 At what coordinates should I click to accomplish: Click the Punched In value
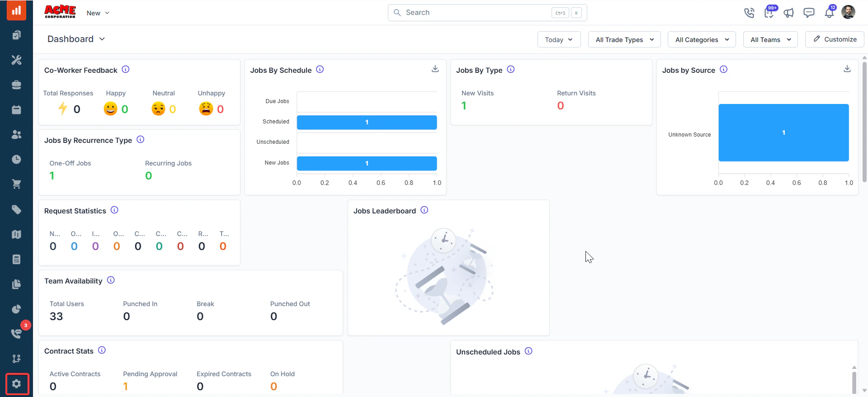(x=127, y=317)
